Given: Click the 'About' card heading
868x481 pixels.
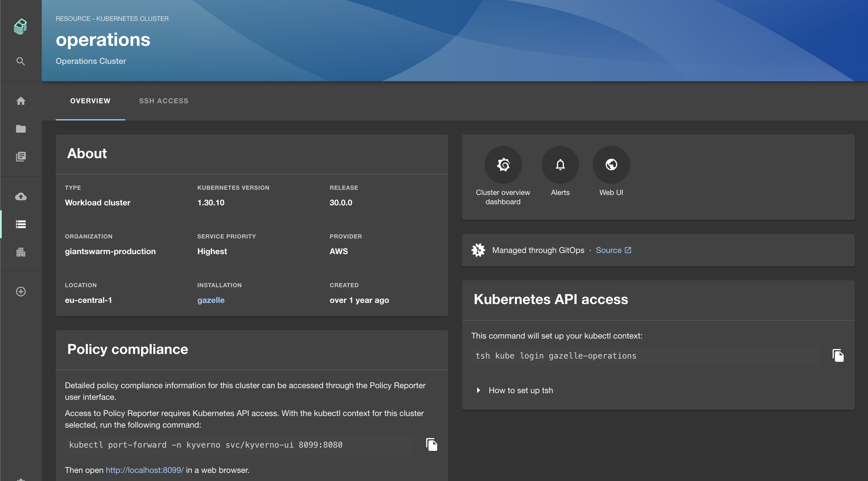Looking at the screenshot, I should coord(87,153).
